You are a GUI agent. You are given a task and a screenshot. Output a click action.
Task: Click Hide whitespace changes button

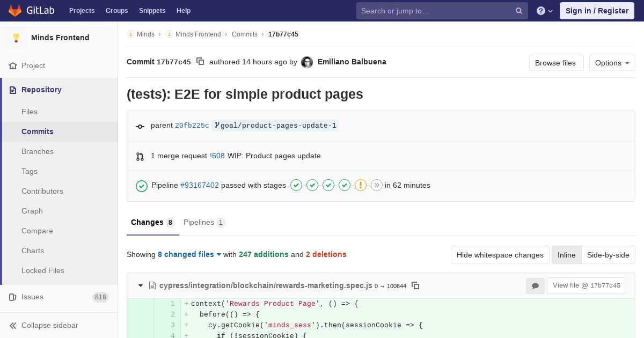pos(500,255)
